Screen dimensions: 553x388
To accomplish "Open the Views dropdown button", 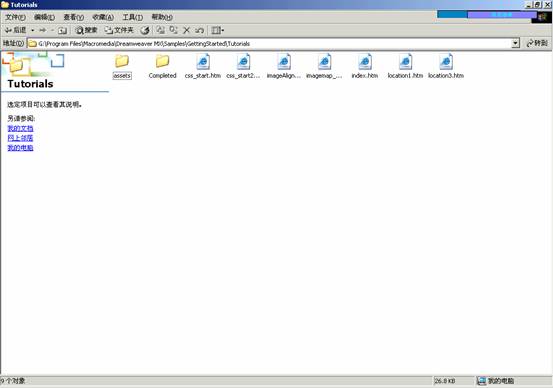I will click(218, 30).
